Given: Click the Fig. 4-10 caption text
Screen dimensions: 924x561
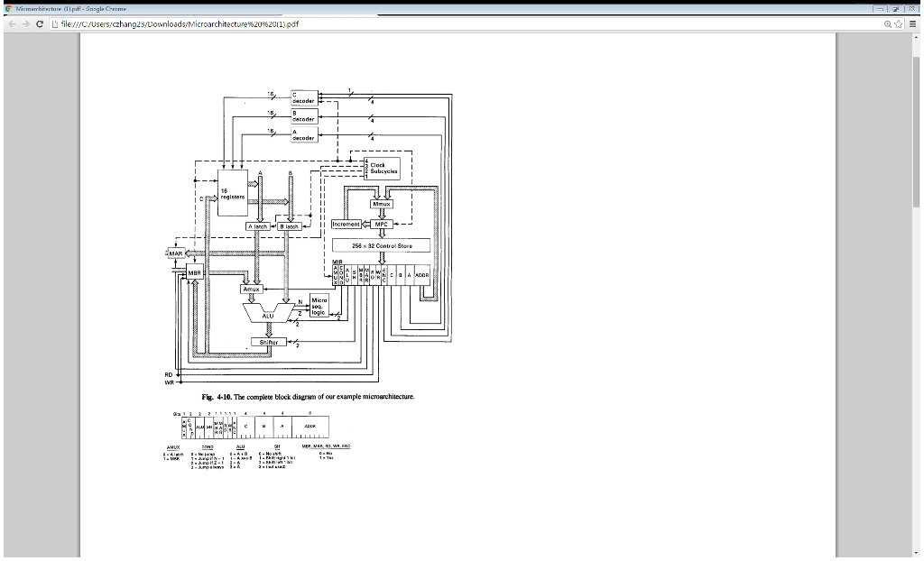Looking at the screenshot, I should [x=308, y=396].
